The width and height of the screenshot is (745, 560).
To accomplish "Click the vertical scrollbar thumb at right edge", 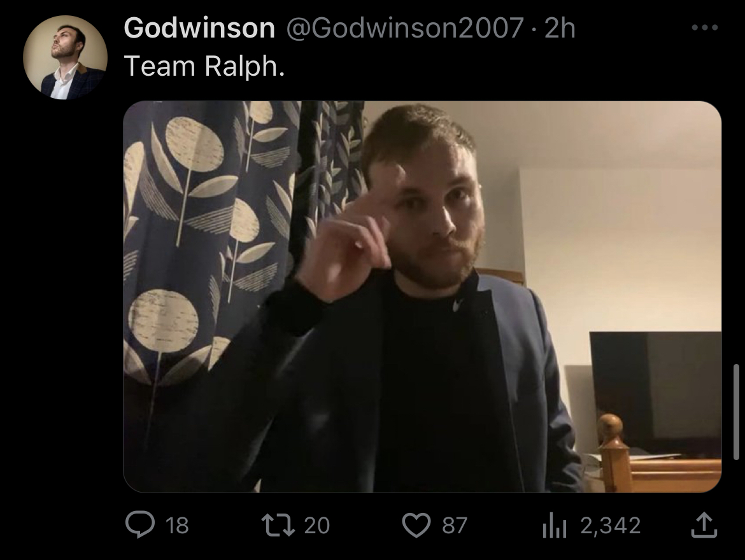I will coord(736,412).
